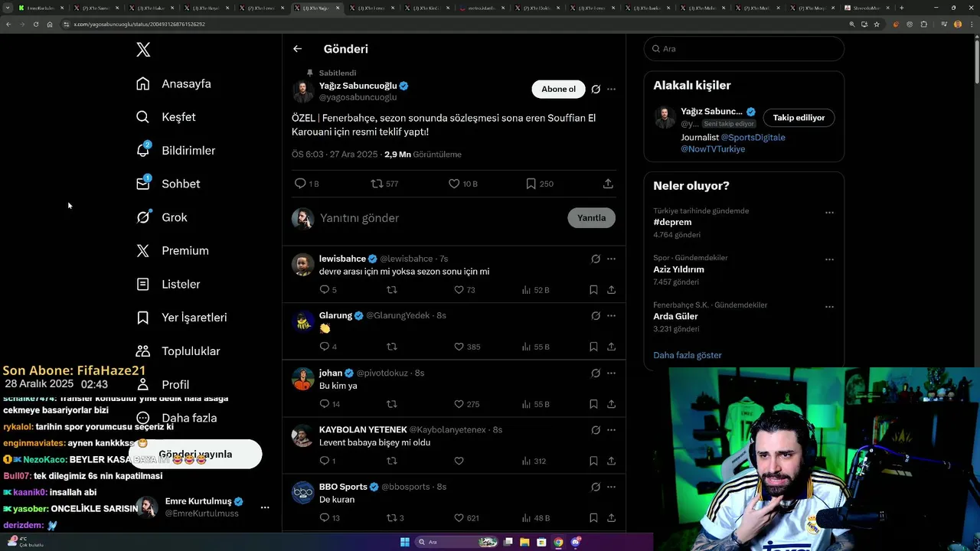This screenshot has width=980, height=551.
Task: Click Windows Start button on taskbar
Action: [405, 542]
